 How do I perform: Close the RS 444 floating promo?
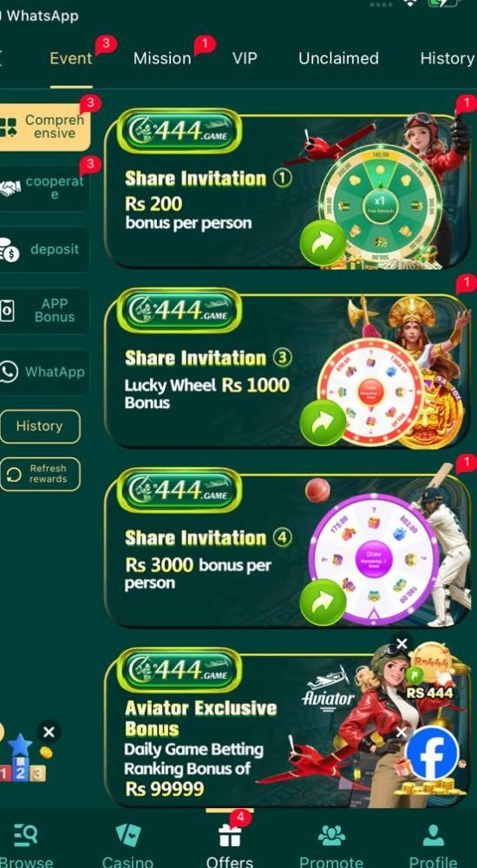click(402, 643)
